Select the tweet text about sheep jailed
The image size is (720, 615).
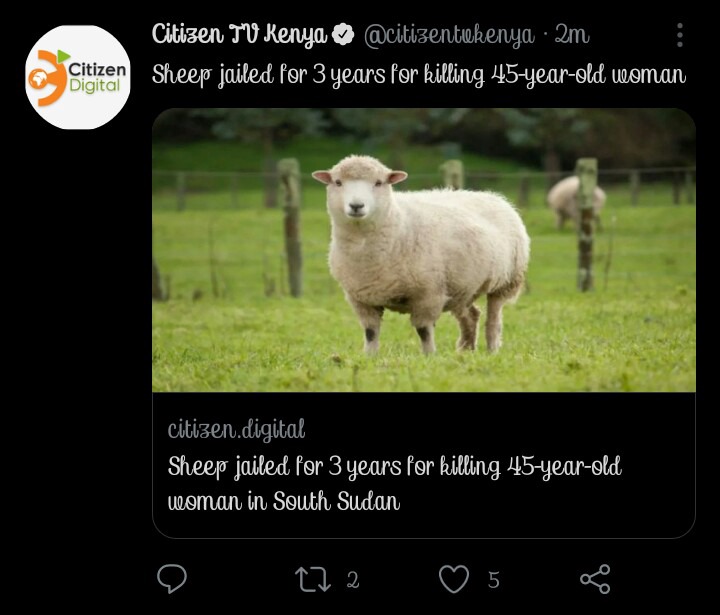tap(419, 75)
